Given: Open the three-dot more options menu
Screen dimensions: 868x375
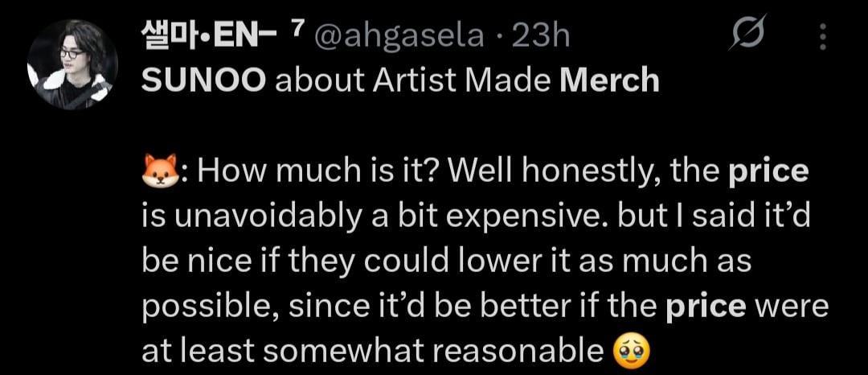Looking at the screenshot, I should click(822, 37).
